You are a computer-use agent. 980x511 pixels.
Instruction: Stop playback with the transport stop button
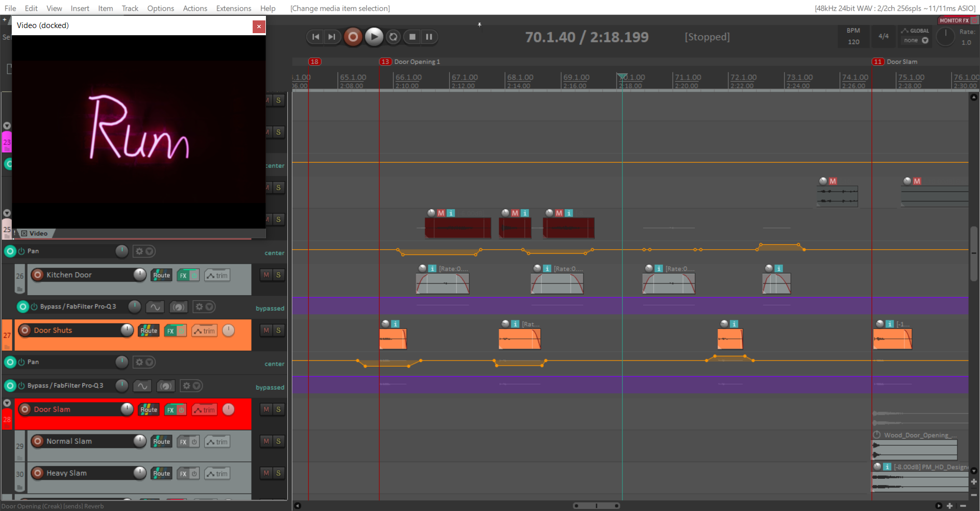412,37
